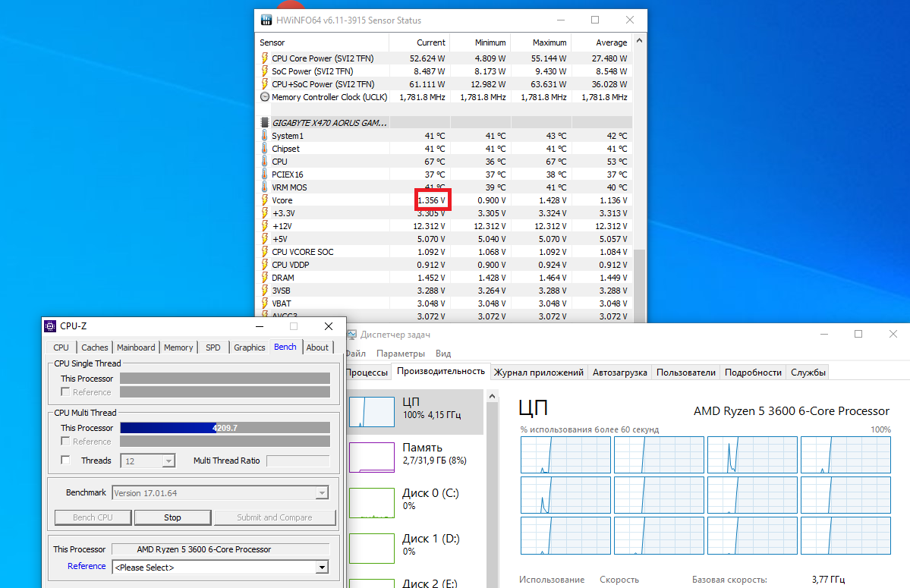
Task: Click the GIGABYTE X470 AORUS GAM... group row
Action: coord(445,122)
